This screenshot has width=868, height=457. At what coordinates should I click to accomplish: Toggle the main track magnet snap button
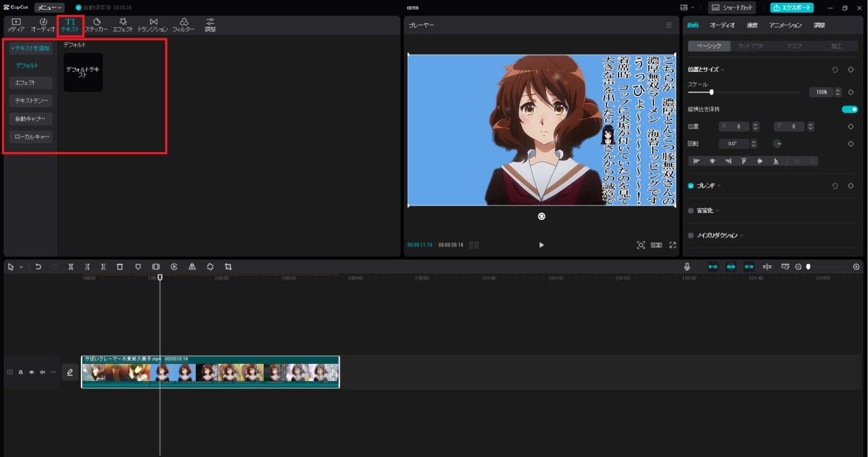713,267
